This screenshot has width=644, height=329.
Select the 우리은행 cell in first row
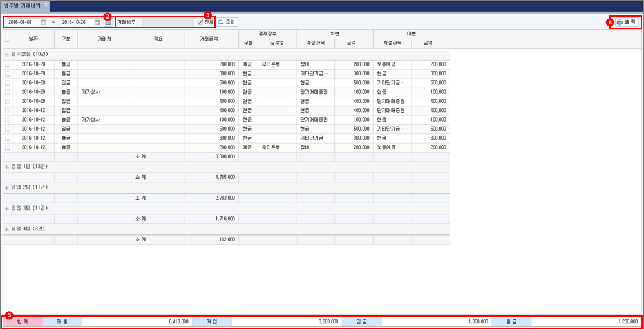[x=276, y=64]
